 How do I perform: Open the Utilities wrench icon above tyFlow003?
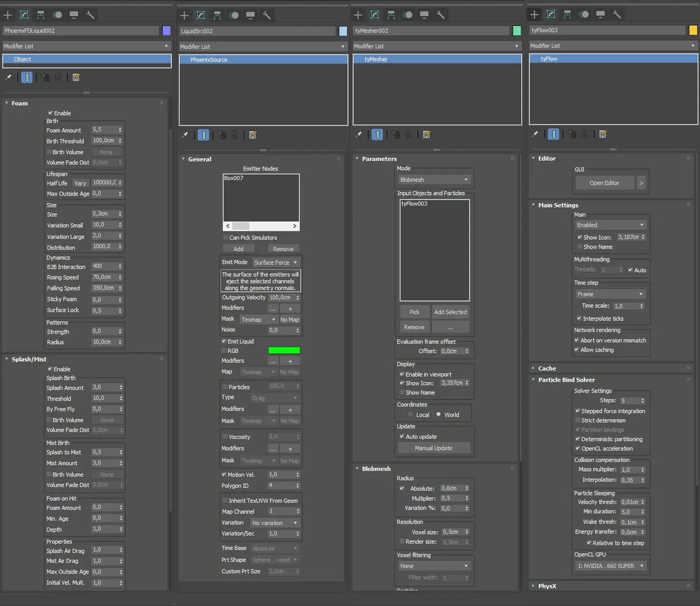click(x=616, y=14)
